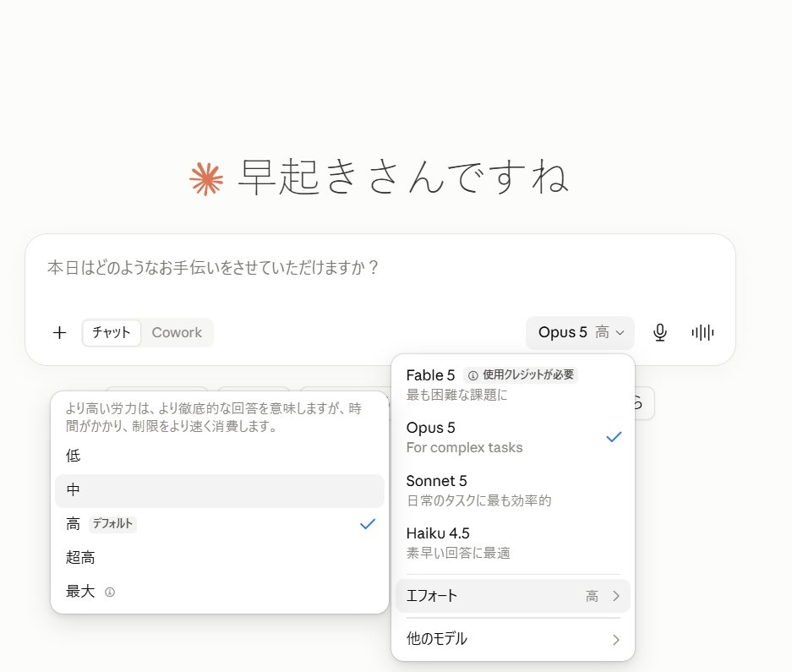Click the chevron on 他のモデル row
792x672 pixels.
[615, 640]
